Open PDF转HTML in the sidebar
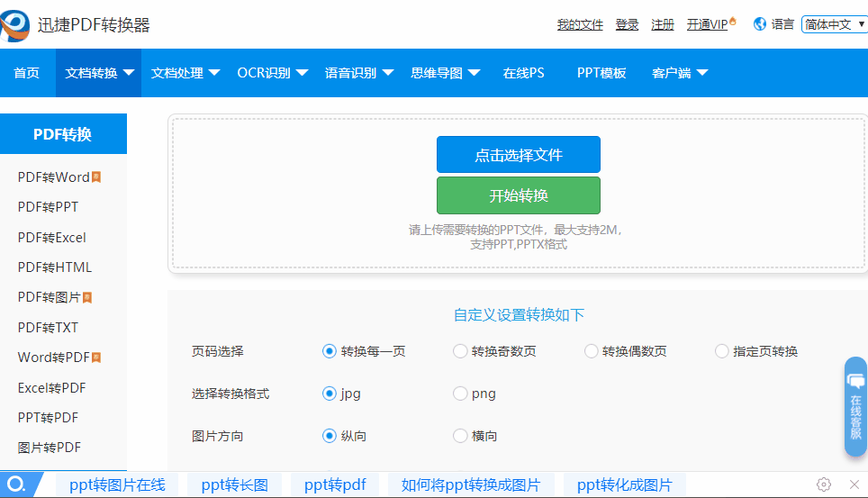The height and width of the screenshot is (498, 868). coord(55,267)
